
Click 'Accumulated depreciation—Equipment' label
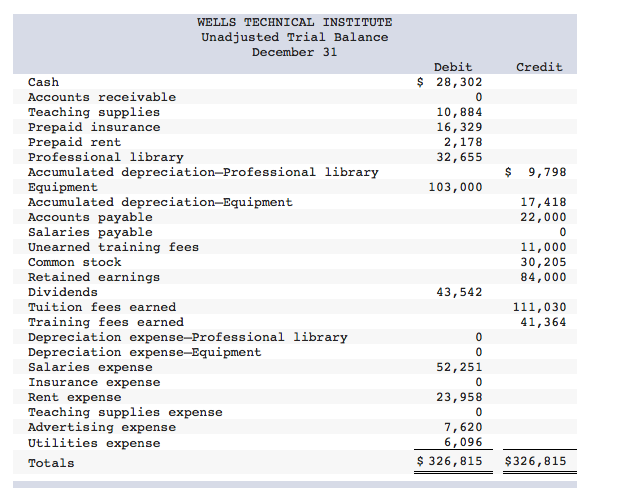coord(160,202)
